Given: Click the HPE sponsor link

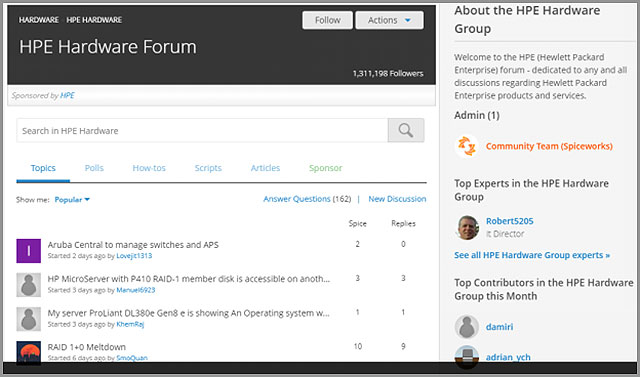Looking at the screenshot, I should click(67, 95).
